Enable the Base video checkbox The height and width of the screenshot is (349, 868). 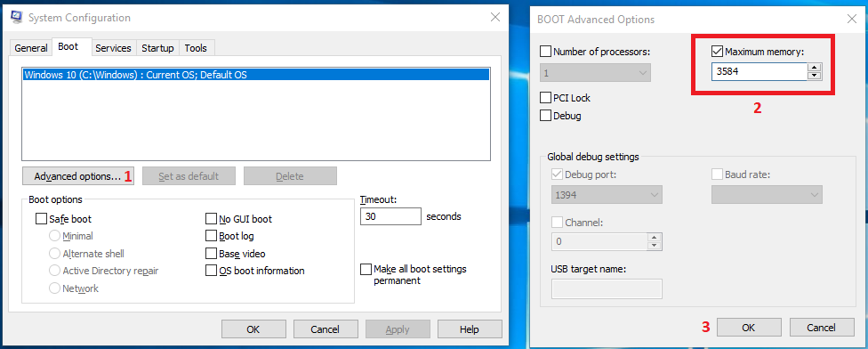pos(211,254)
